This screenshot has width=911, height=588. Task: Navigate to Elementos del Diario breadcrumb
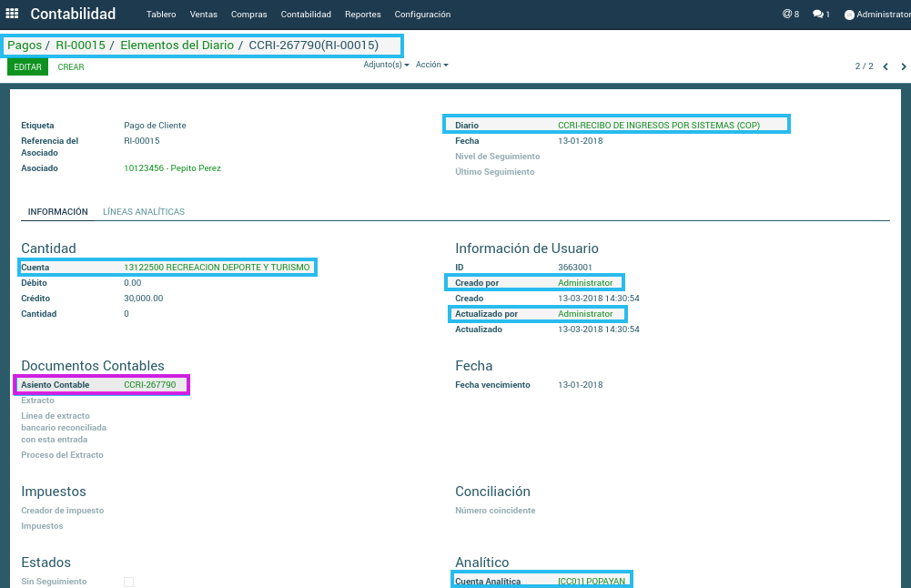177,45
